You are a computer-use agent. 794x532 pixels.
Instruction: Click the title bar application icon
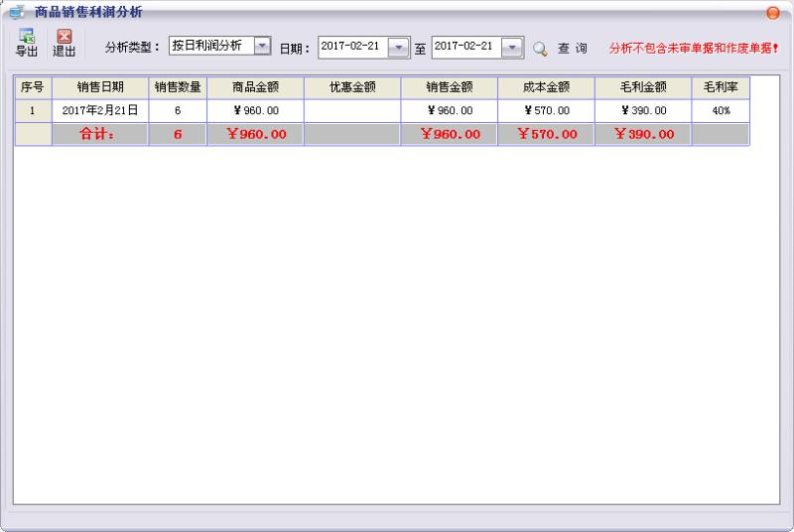pyautogui.click(x=17, y=11)
